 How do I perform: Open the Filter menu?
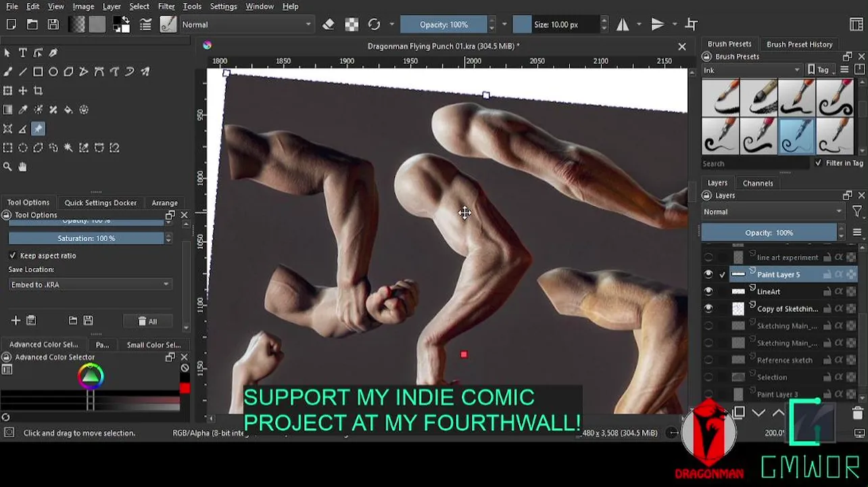[x=166, y=6]
